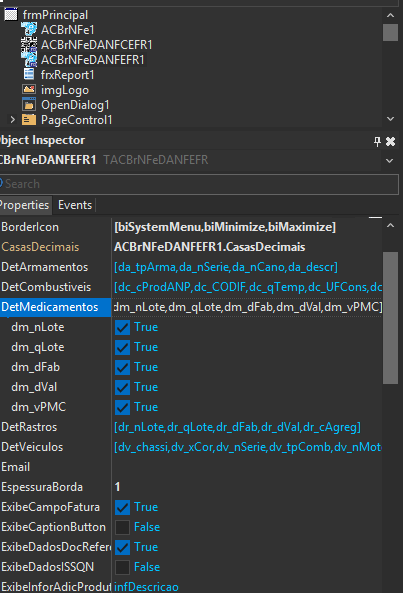Enable the ExibeCaptionButton checkbox
This screenshot has height=593, width=403.
pos(122,527)
